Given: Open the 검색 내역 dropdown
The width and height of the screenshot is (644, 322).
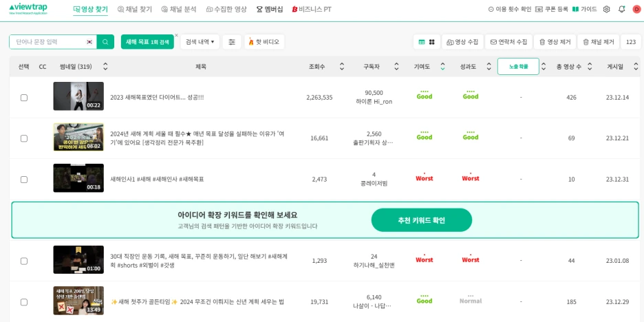Looking at the screenshot, I should pos(200,42).
